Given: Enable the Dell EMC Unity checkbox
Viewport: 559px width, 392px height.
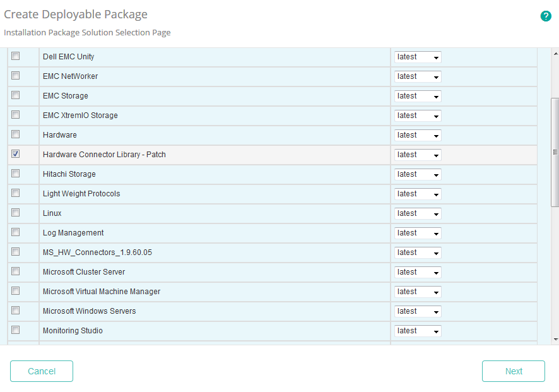Looking at the screenshot, I should (15, 56).
